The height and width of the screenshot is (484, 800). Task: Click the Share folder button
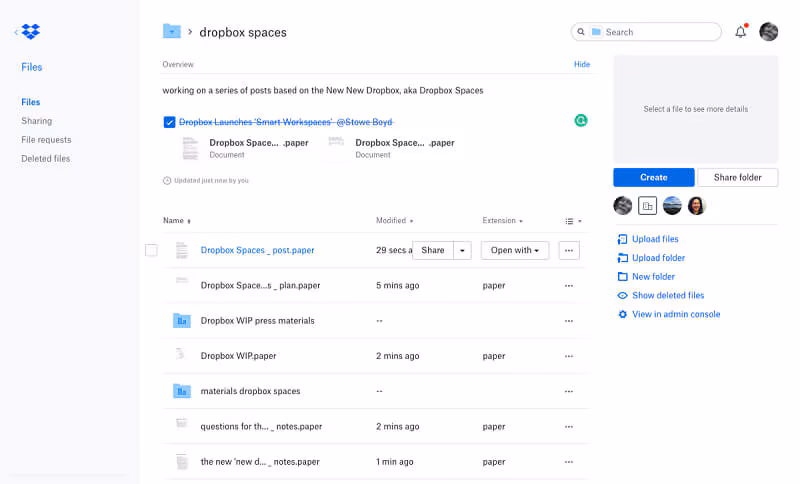pos(737,177)
